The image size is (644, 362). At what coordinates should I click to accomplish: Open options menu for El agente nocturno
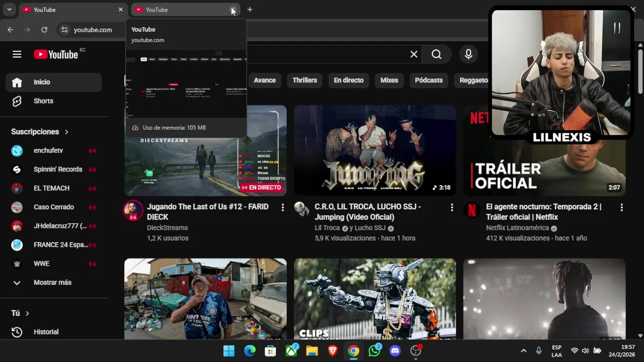[621, 207]
